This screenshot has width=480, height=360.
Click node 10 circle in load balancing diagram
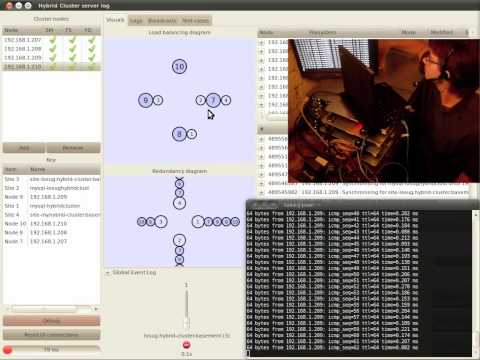(x=179, y=66)
